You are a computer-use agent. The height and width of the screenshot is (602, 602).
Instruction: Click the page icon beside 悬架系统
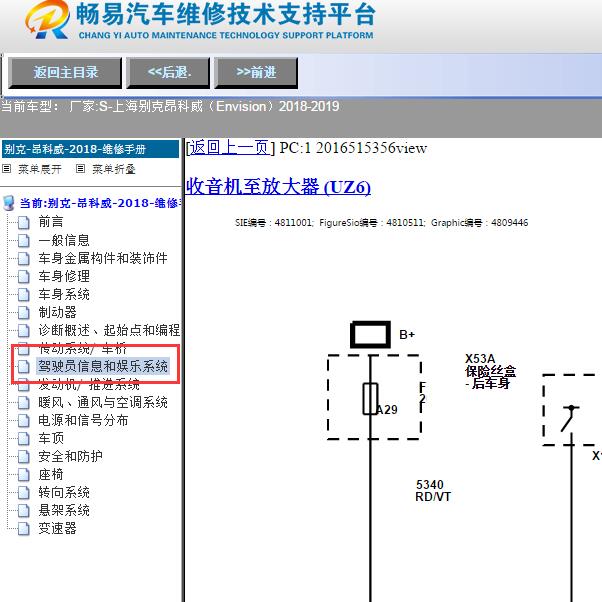(24, 511)
